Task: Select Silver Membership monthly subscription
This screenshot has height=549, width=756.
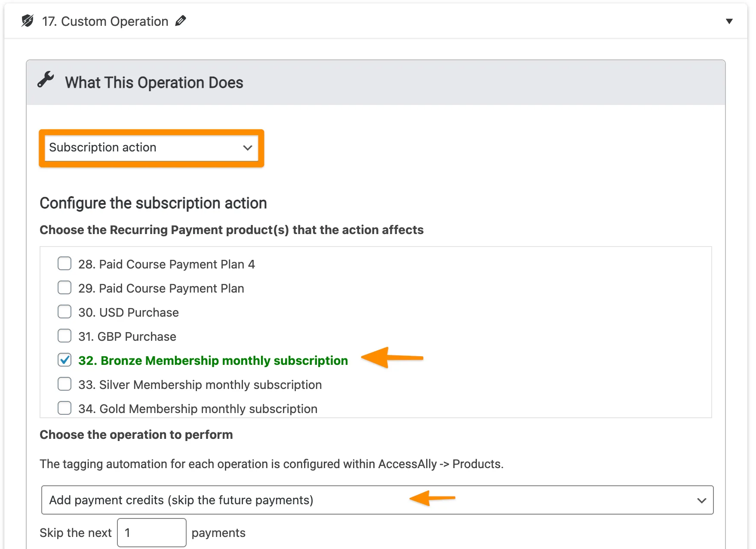Action: pyautogui.click(x=65, y=384)
